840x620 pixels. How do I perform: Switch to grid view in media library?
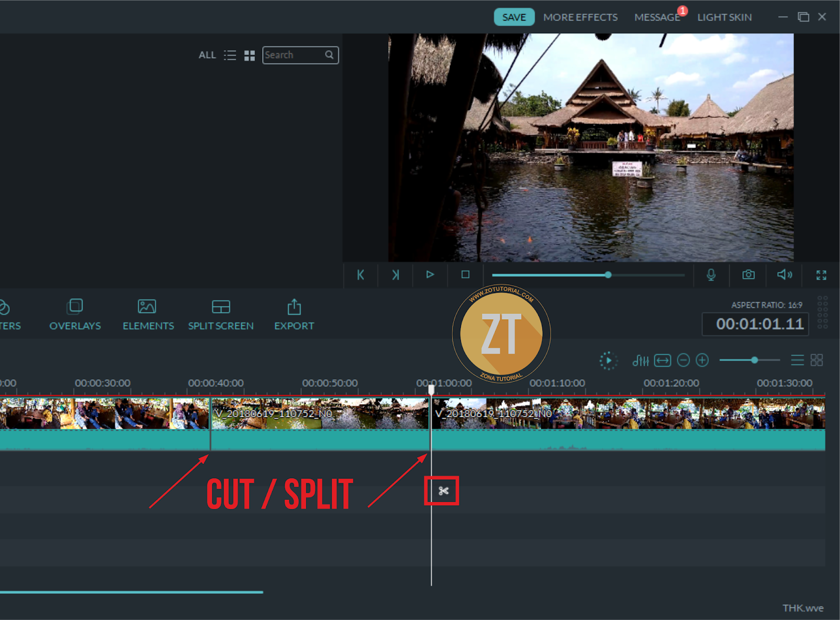click(x=249, y=55)
